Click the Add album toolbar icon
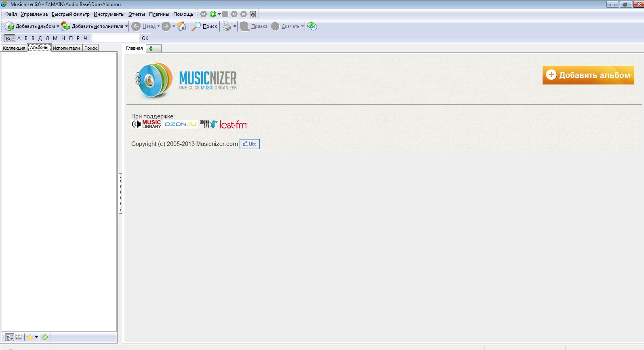The width and height of the screenshot is (644, 350). 9,26
